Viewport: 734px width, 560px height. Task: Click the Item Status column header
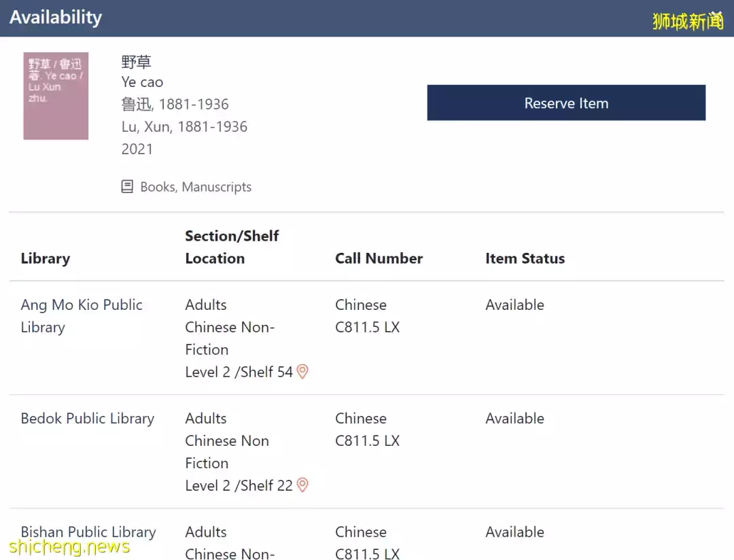point(525,258)
